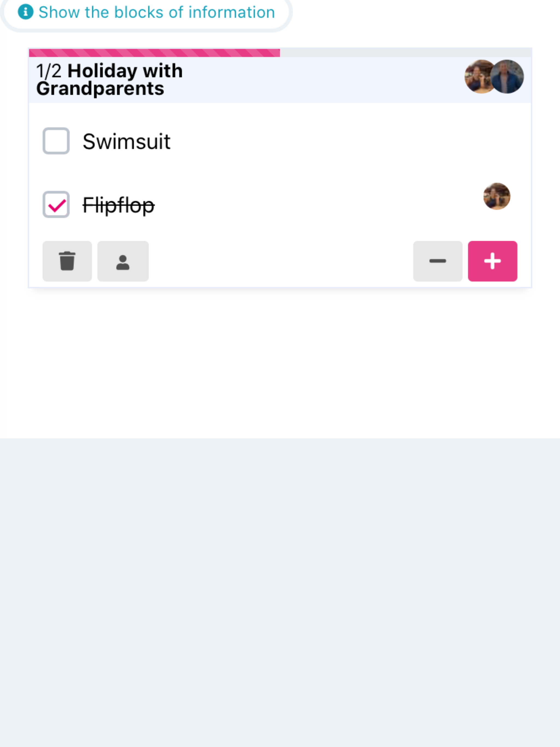Delete the card using the trash icon
This screenshot has height=747, width=560.
[67, 261]
